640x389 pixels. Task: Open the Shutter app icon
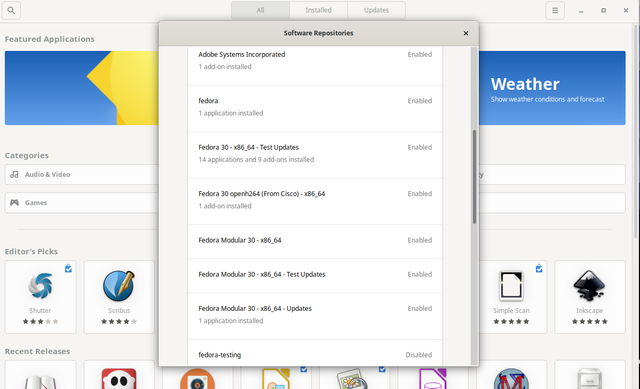(x=40, y=285)
